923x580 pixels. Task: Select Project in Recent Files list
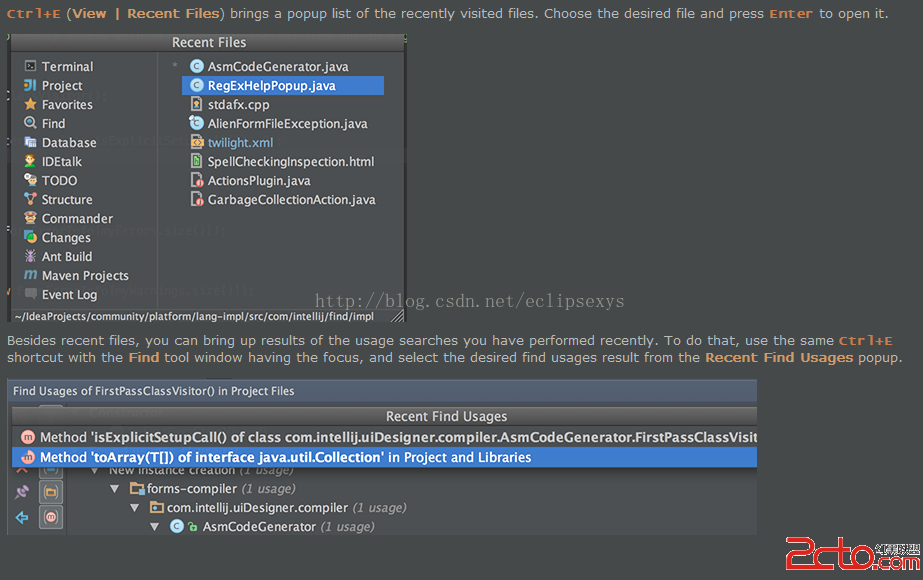[53, 85]
